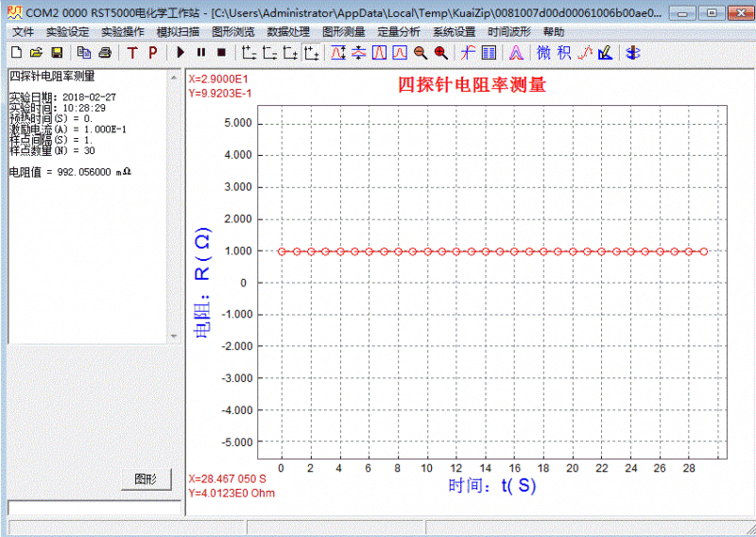Screen dimensions: 756x537
Task: Click the 积 (integrate) toolbar icon
Action: [x=564, y=52]
